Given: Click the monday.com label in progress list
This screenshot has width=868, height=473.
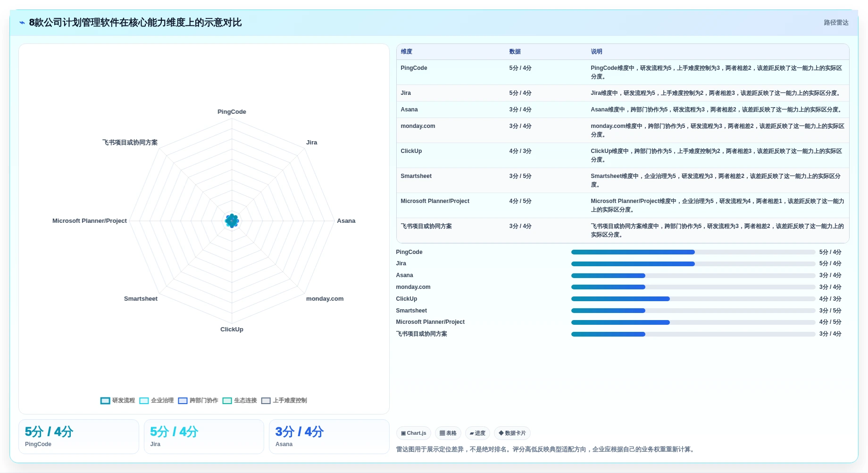Looking at the screenshot, I should click(413, 287).
